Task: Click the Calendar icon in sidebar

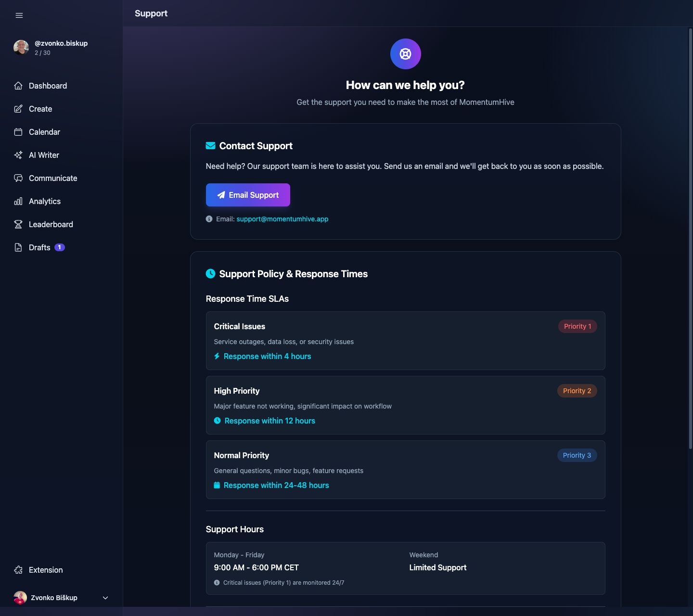Action: pos(18,132)
